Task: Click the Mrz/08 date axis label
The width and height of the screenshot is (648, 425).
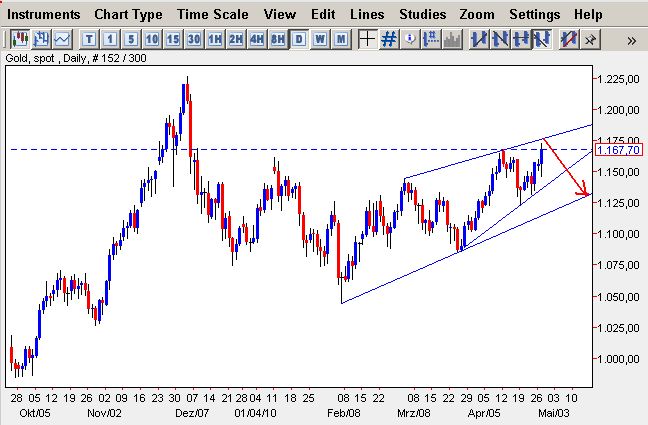Action: (413, 413)
